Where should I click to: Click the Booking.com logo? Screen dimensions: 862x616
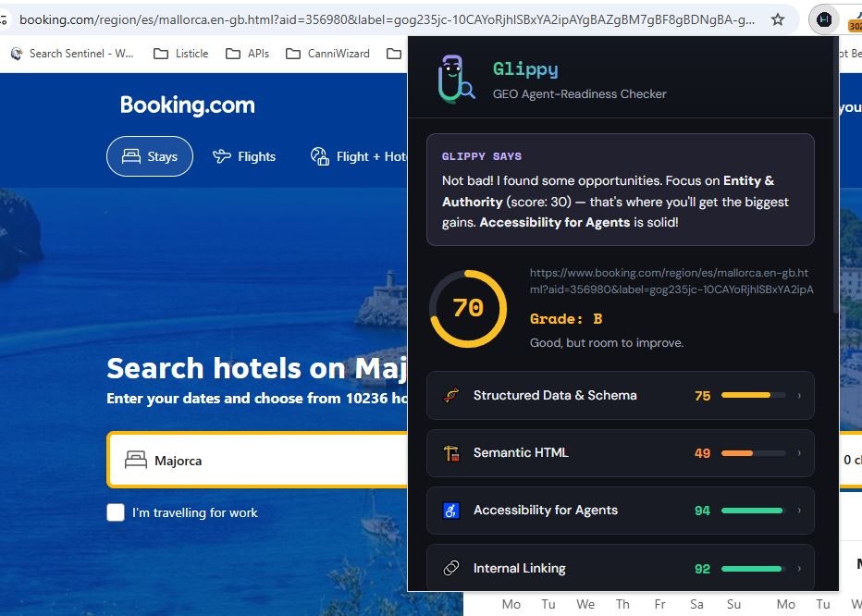pos(187,105)
